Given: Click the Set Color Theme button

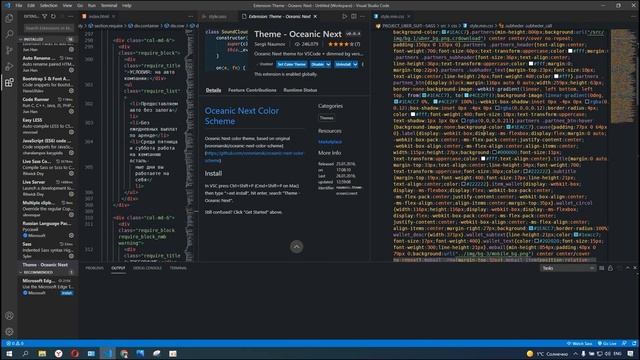Looking at the screenshot, I should (291, 64).
